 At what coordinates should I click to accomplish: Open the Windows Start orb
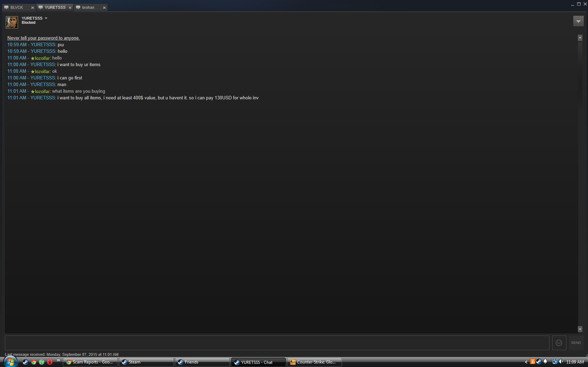pos(10,361)
